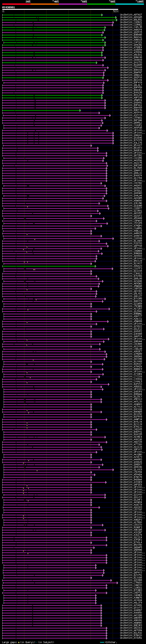Select label UniRef100_B8ESM5
The height and width of the screenshot is (644, 146).
coord(131,165)
